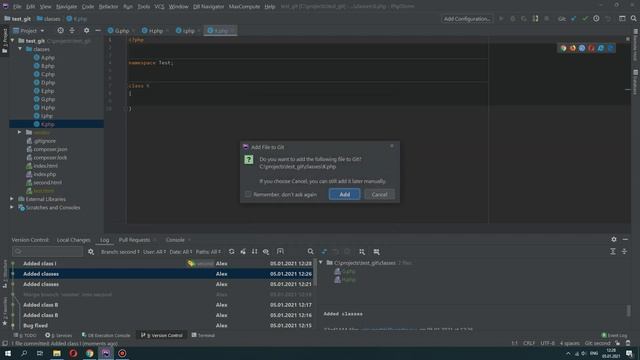The image size is (640, 360).
Task: Click the log refresh icon
Action: click(231, 252)
